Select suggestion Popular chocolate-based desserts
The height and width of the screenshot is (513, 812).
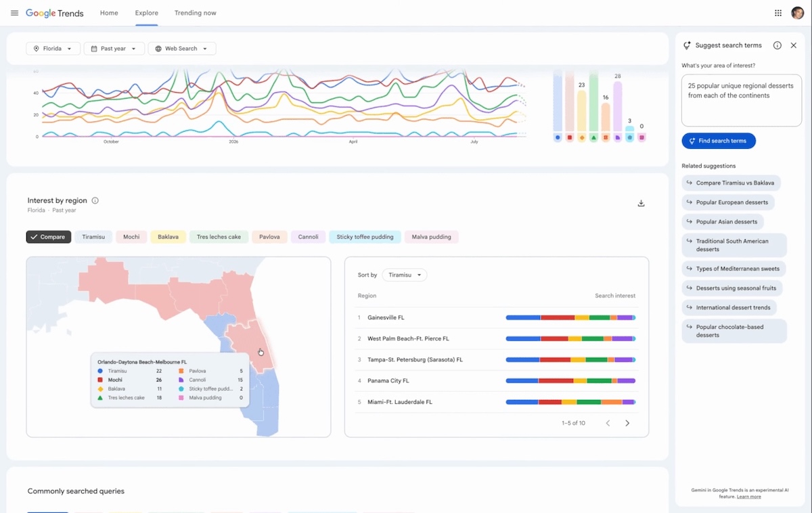click(734, 331)
